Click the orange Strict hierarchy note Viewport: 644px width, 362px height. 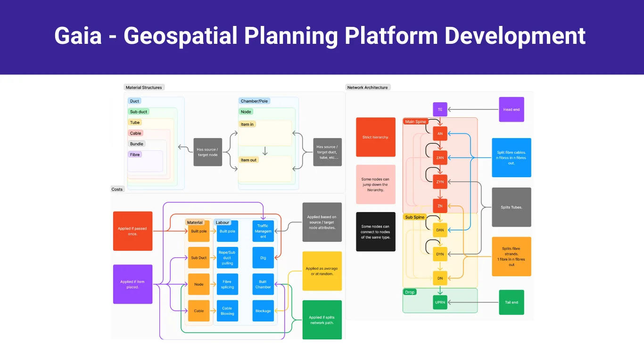click(x=375, y=137)
